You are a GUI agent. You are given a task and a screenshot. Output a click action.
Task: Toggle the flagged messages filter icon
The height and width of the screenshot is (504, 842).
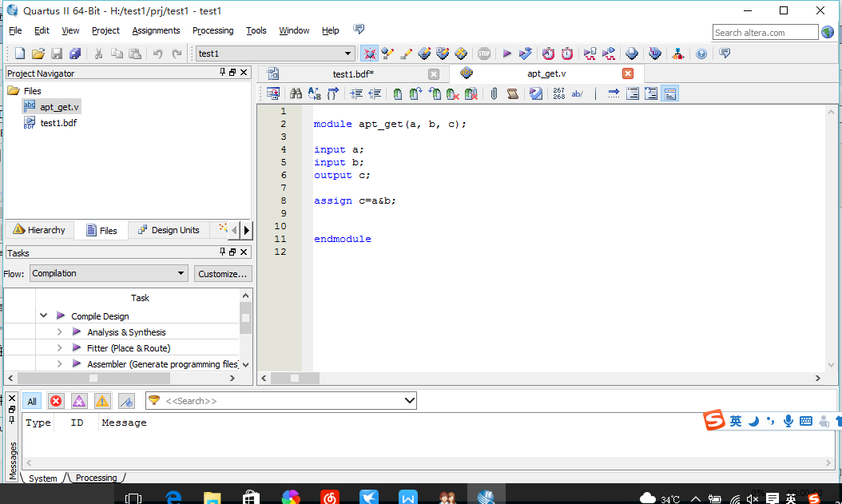pyautogui.click(x=126, y=401)
